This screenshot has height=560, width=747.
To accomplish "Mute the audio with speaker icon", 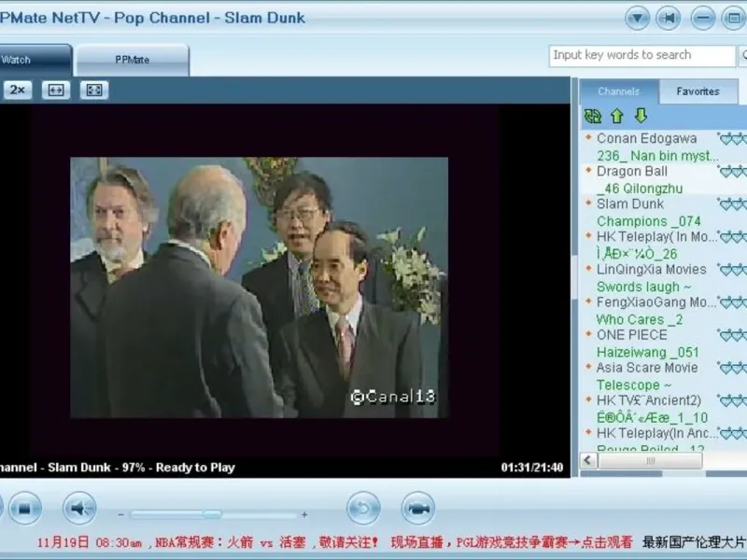I will [x=79, y=509].
